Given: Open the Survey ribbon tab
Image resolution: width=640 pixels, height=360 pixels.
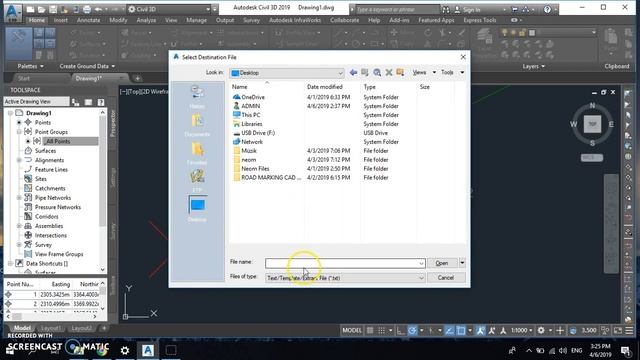Looking at the screenshot, I should 251,20.
